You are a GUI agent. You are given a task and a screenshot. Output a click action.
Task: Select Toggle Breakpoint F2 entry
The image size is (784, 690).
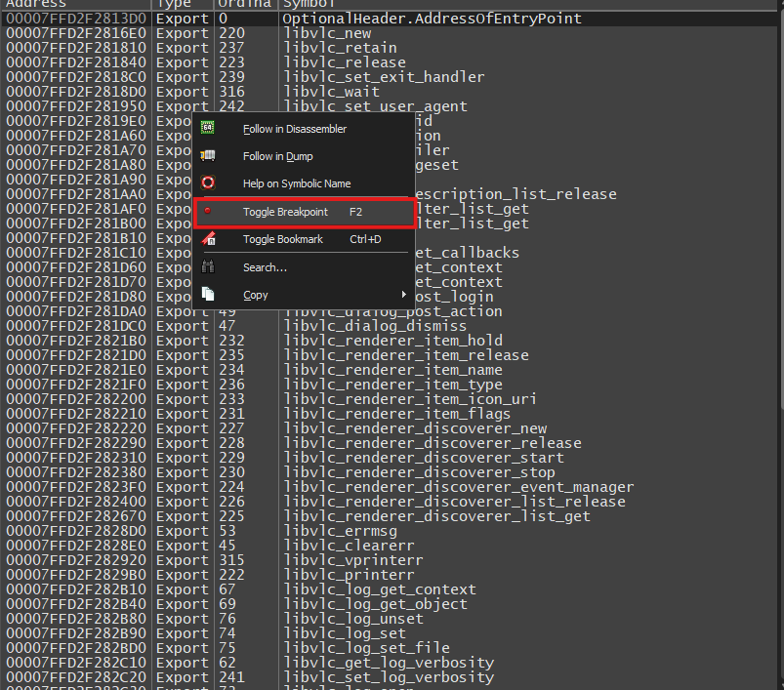click(304, 213)
